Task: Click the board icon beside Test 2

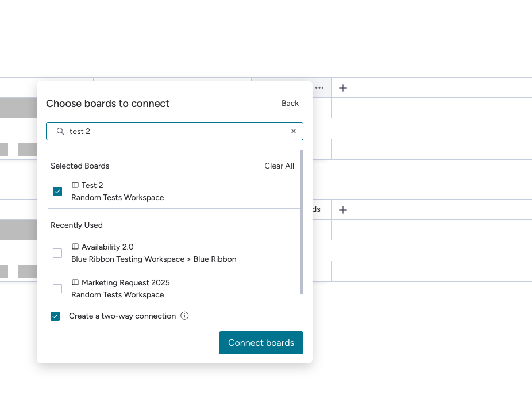Action: pos(75,185)
